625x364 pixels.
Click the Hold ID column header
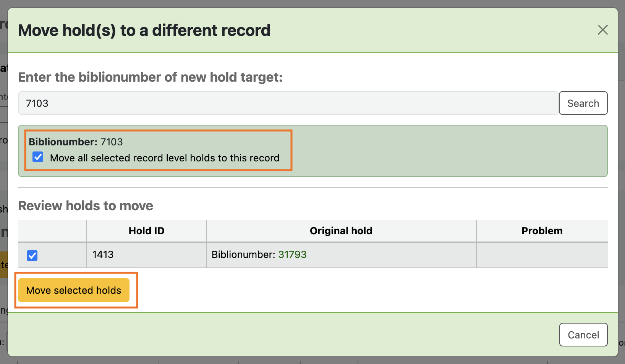[x=146, y=231]
